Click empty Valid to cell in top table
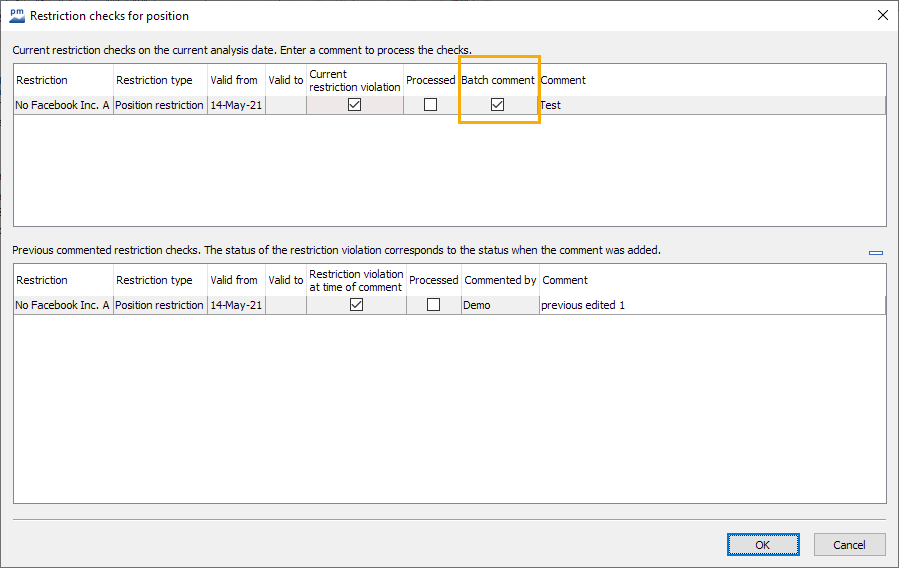The height and width of the screenshot is (568, 899). point(285,105)
